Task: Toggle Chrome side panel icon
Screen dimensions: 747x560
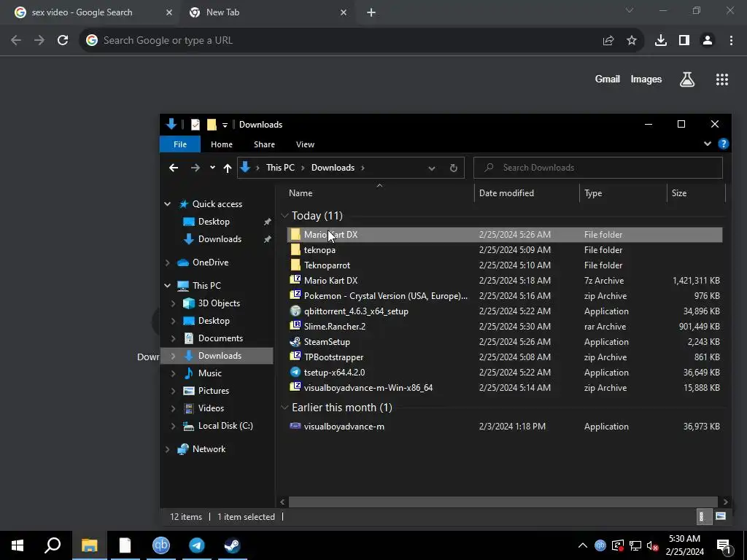Action: tap(684, 41)
